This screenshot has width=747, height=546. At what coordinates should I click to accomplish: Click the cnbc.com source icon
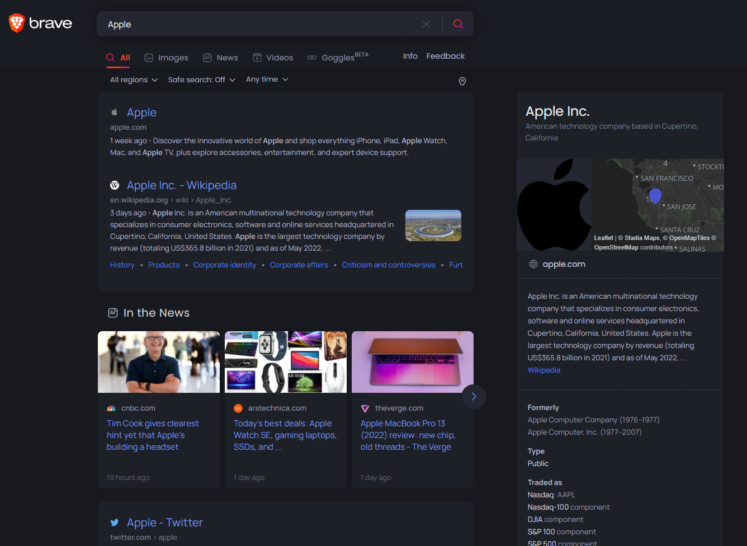pyautogui.click(x=111, y=408)
